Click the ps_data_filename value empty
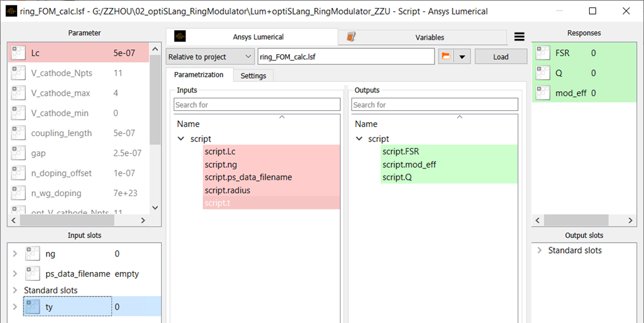The width and height of the screenshot is (644, 323). pyautogui.click(x=127, y=273)
